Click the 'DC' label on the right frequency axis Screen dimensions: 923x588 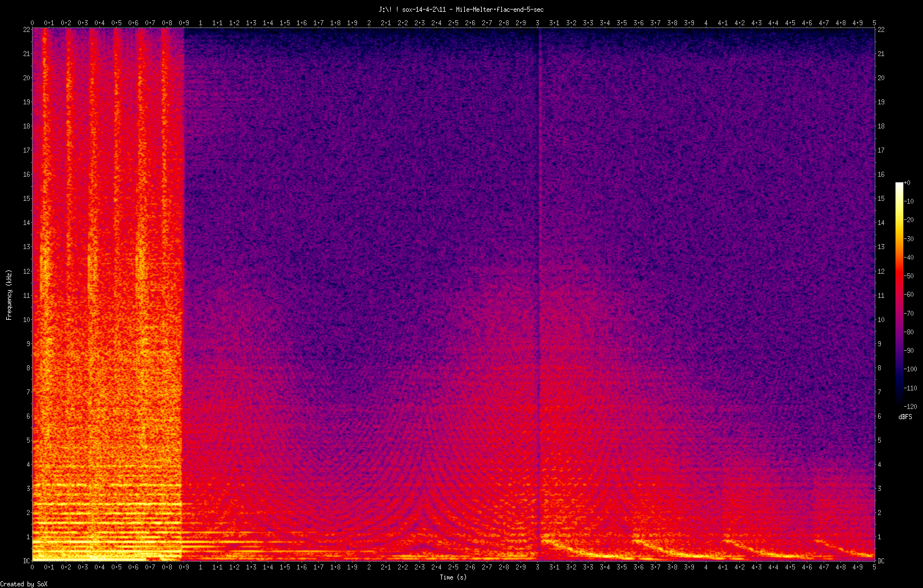pos(881,561)
